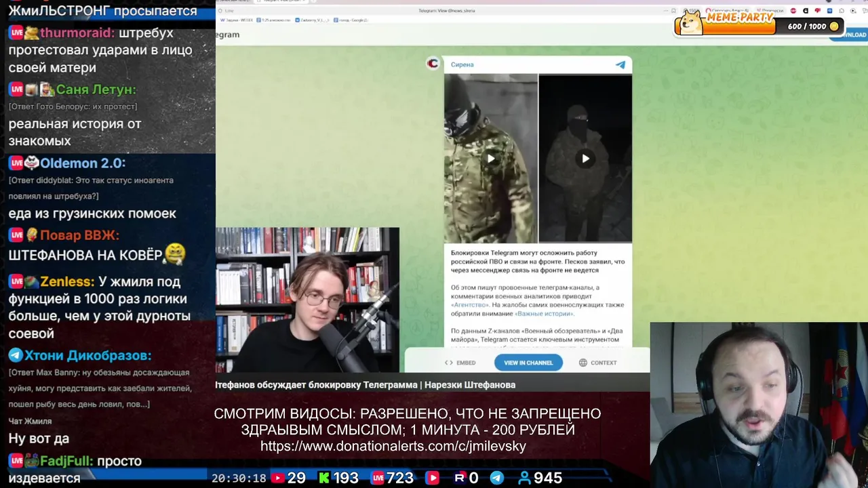Click the LIVE badge beside FadjFull
Viewport: 868px width, 488px height.
pyautogui.click(x=16, y=461)
